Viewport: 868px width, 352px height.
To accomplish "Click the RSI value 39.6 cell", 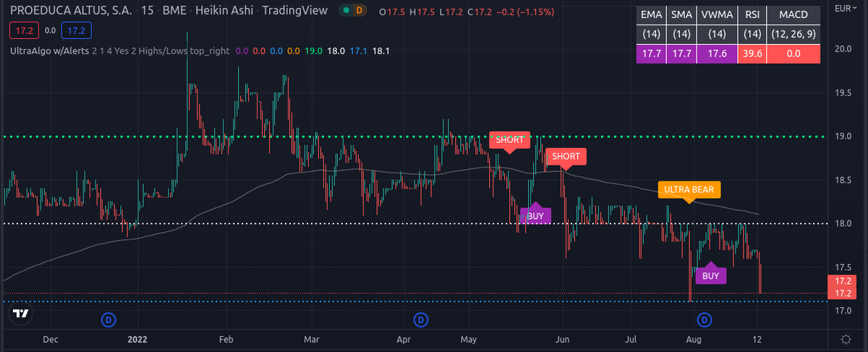I will [753, 54].
